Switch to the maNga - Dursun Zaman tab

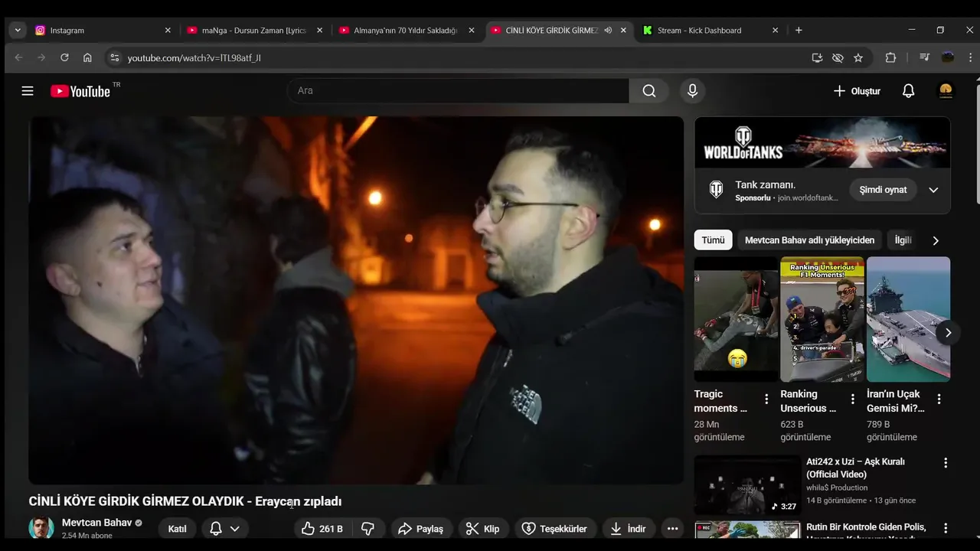click(x=254, y=31)
